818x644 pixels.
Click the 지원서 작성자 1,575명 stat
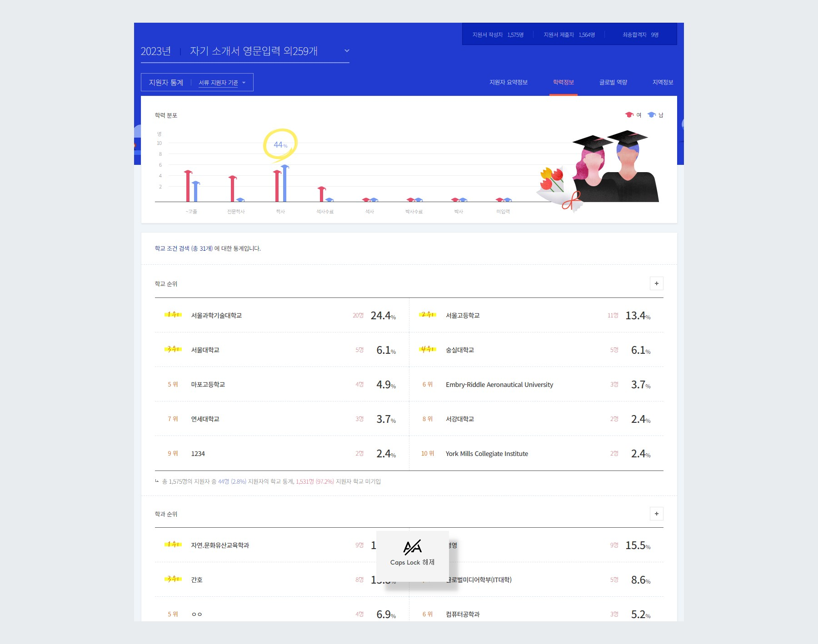coord(498,35)
